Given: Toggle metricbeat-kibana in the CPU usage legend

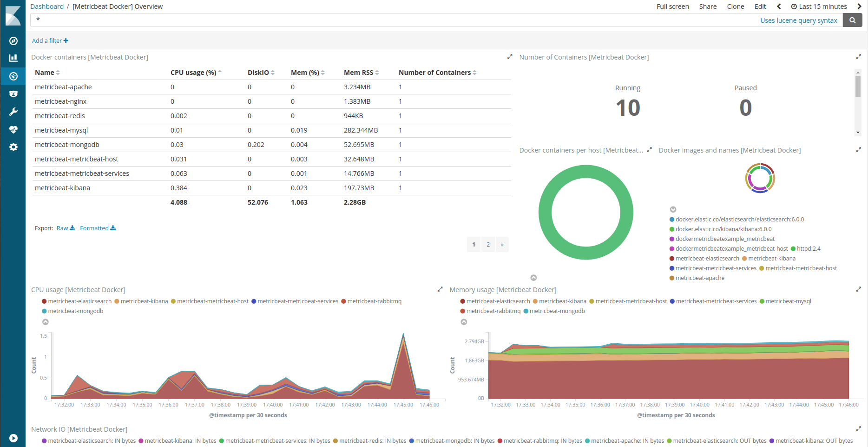Looking at the screenshot, I should [x=141, y=301].
